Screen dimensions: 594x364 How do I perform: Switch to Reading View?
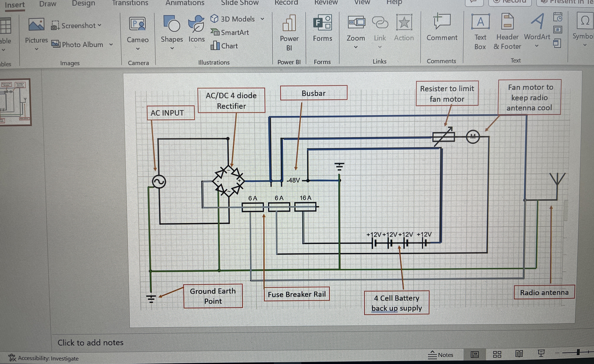(x=519, y=354)
